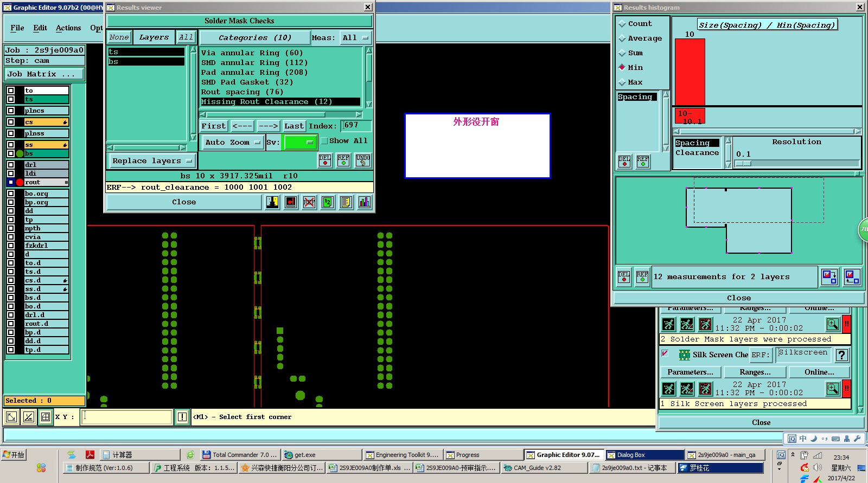Go to previous result with back-arrow button

pyautogui.click(x=242, y=126)
